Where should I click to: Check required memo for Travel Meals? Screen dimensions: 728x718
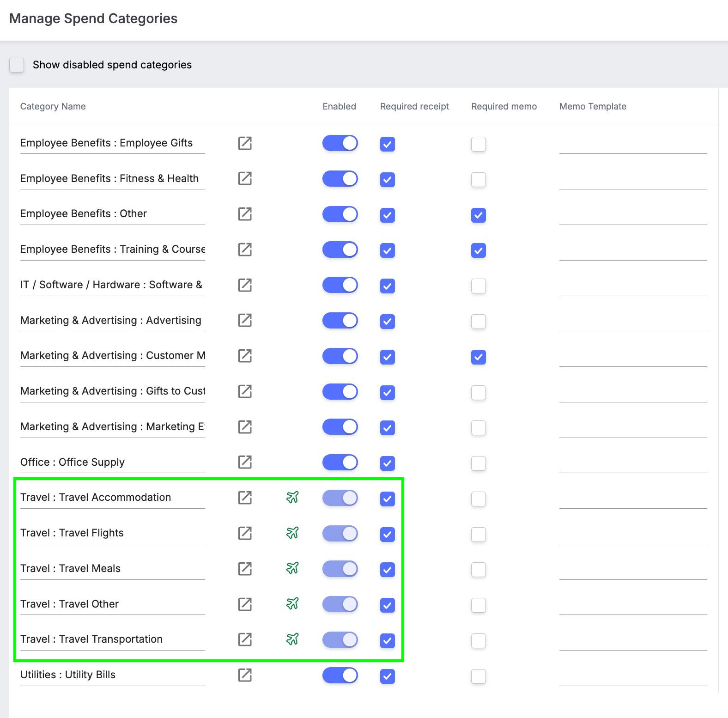point(479,570)
